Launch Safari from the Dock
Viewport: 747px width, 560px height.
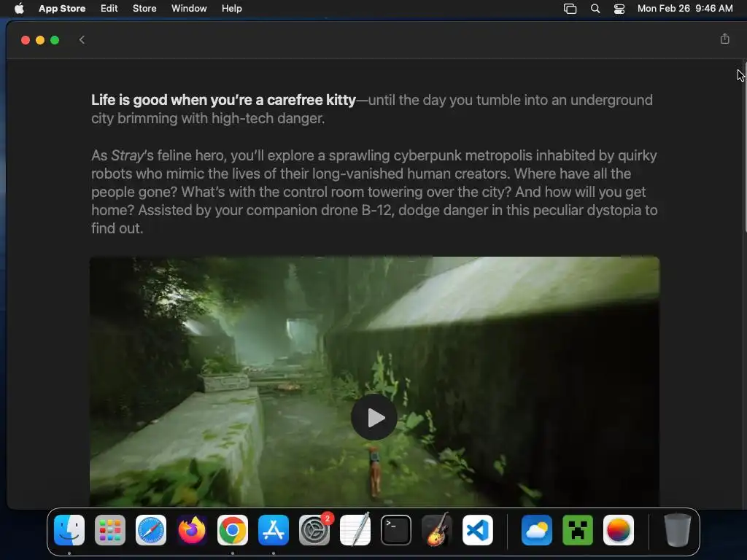(151, 530)
